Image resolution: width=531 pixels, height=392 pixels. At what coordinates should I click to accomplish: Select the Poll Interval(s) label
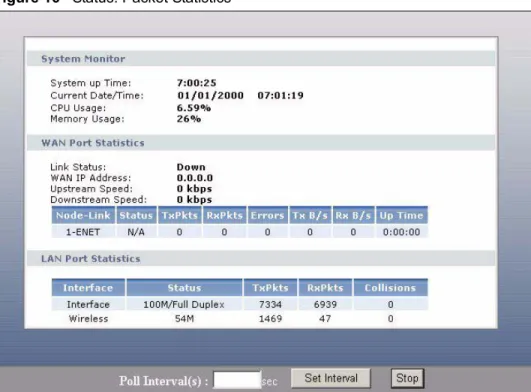tap(164, 381)
